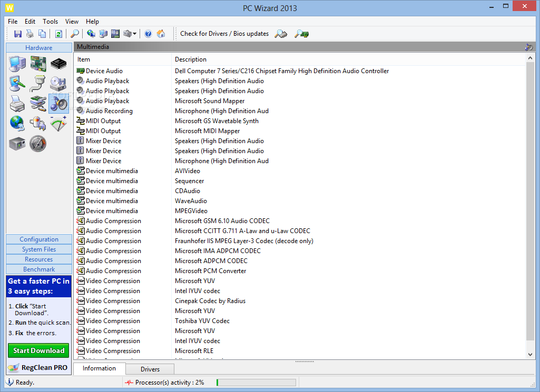Select the Devices circuit-board-and-cable icon
The image size is (540, 392).
pyautogui.click(x=38, y=104)
